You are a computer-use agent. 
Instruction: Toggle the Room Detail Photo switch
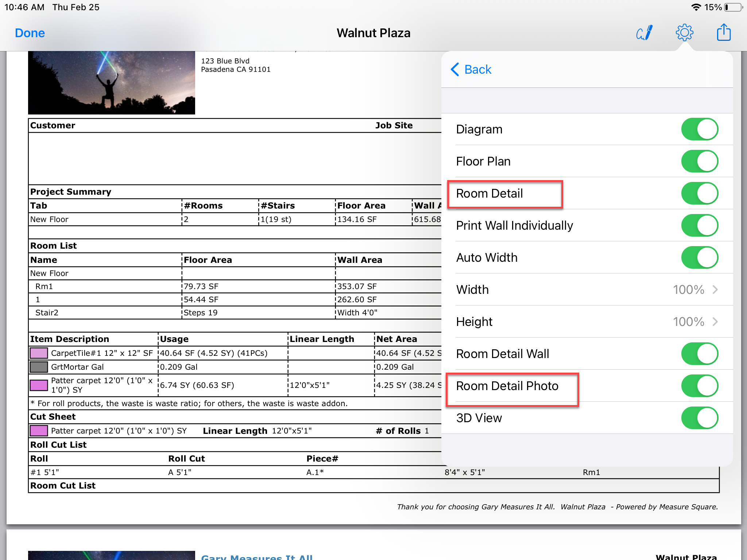699,386
